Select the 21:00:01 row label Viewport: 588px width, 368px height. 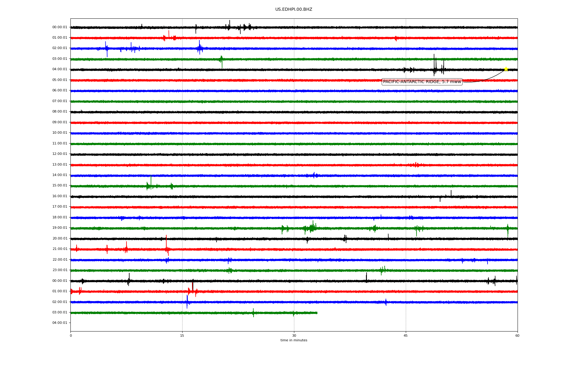point(60,249)
